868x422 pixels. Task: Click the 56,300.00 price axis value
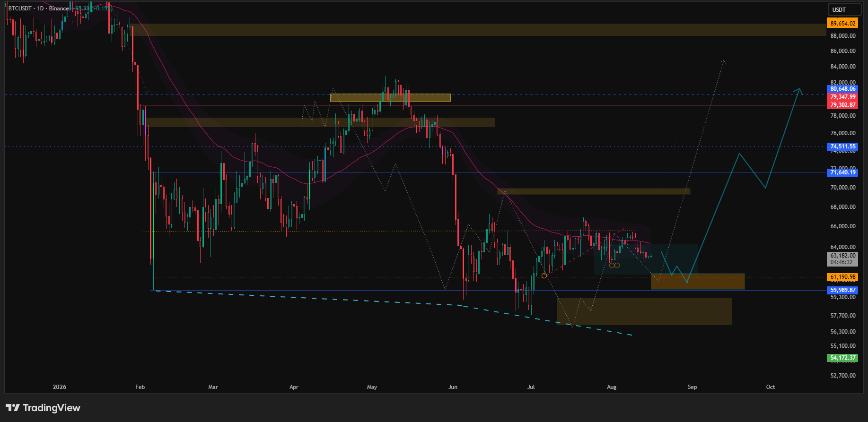[x=843, y=332]
